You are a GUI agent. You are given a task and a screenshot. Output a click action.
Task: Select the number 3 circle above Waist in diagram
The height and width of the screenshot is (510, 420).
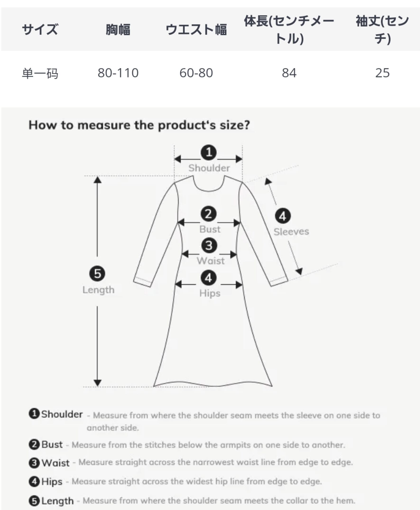click(x=209, y=246)
